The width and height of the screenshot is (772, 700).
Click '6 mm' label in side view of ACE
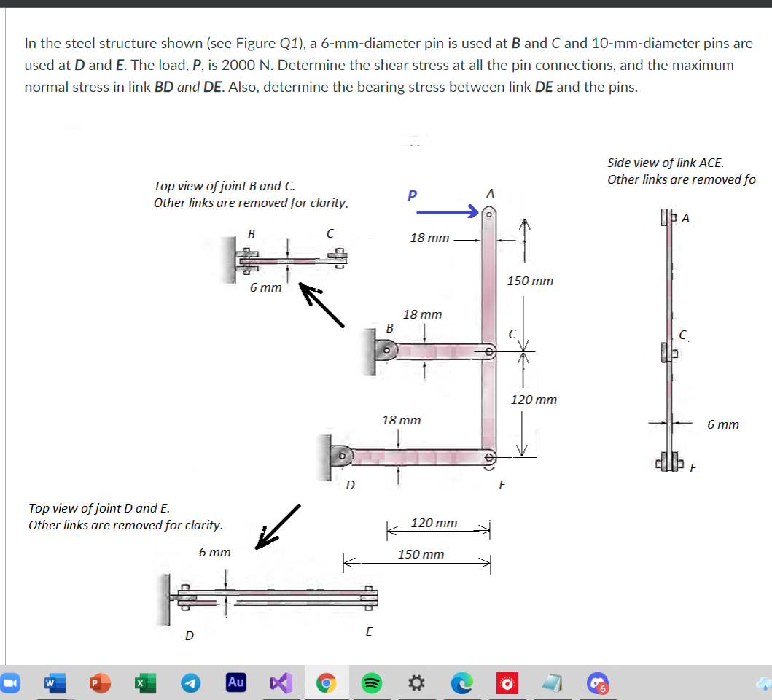(x=722, y=424)
